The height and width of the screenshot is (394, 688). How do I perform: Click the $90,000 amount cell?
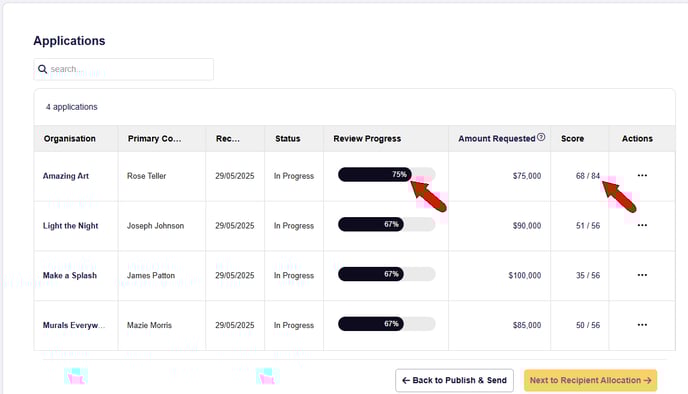527,226
